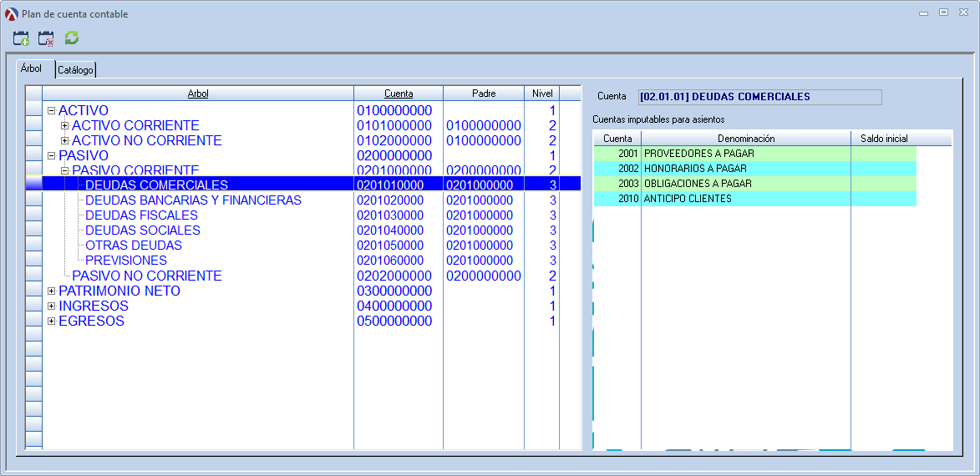Sort by the Arbol column header
This screenshot has width=980, height=476.
coord(198,93)
